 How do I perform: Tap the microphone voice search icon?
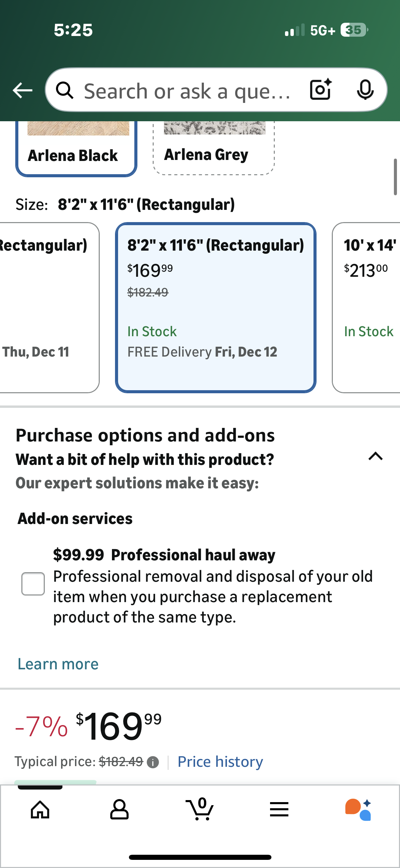365,90
